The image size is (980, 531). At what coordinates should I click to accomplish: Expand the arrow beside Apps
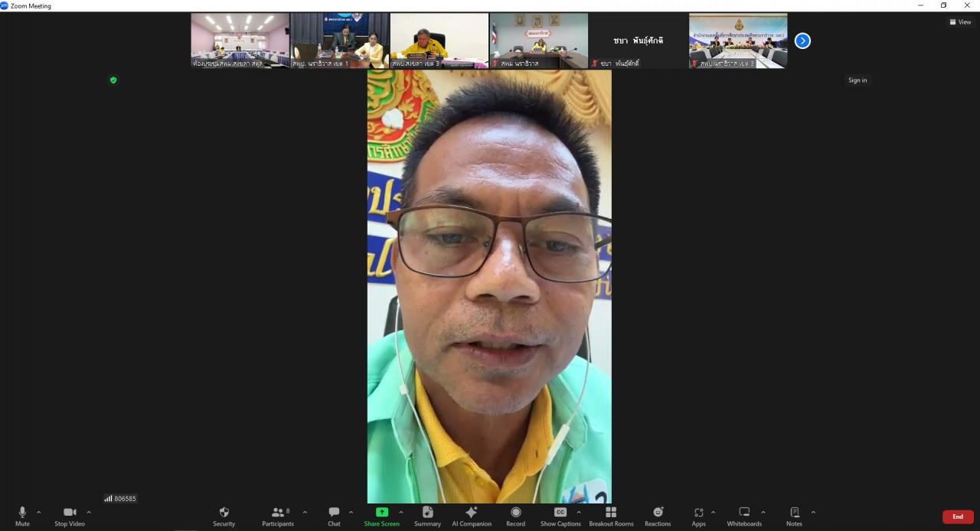point(713,513)
